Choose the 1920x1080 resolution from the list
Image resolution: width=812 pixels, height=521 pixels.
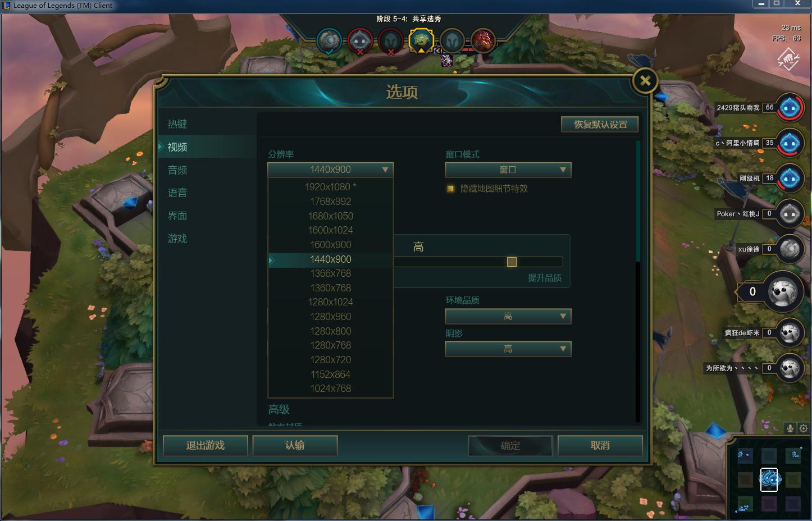331,187
